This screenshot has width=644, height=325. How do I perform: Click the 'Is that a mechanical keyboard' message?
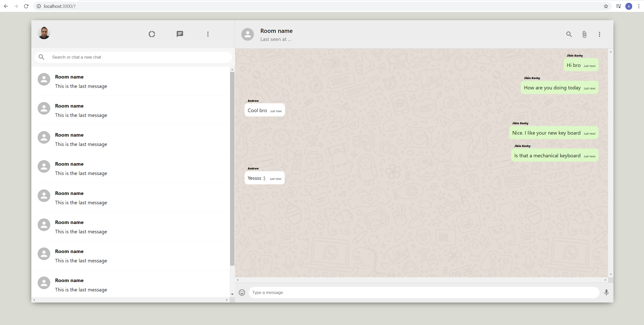pos(547,156)
